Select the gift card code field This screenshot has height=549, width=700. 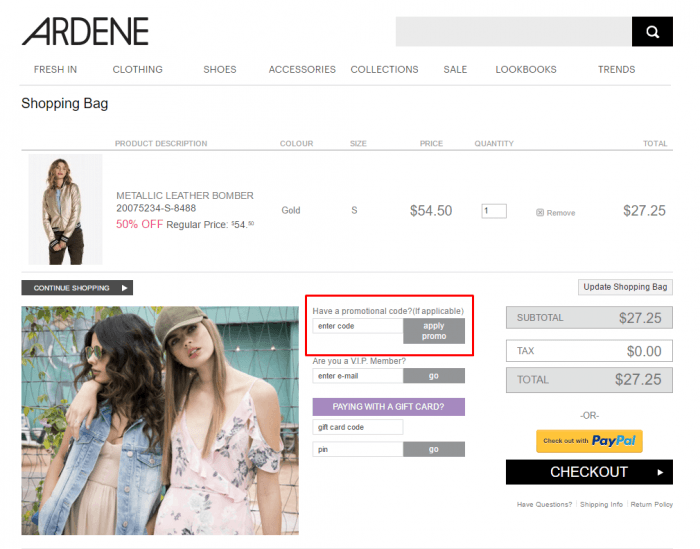[x=357, y=427]
